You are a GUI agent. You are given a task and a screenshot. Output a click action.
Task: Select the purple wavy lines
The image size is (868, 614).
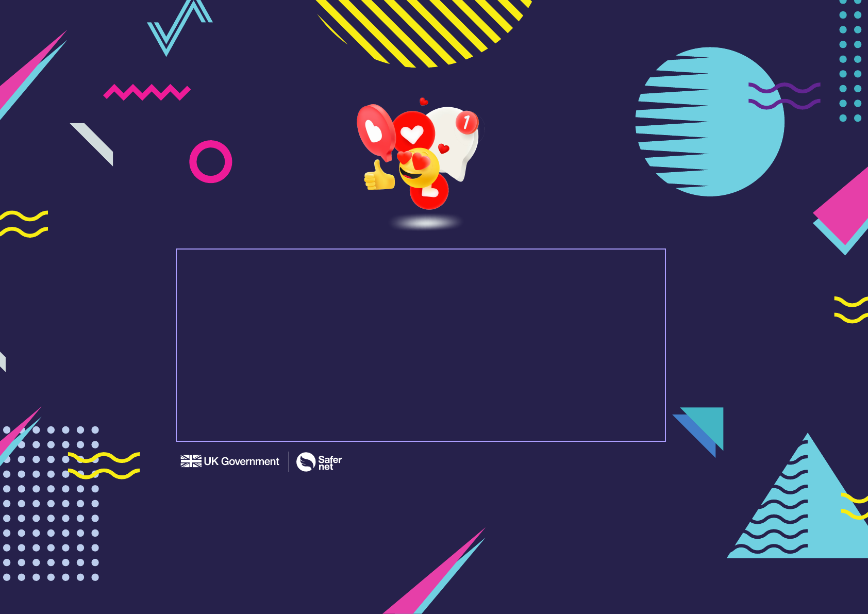784,96
